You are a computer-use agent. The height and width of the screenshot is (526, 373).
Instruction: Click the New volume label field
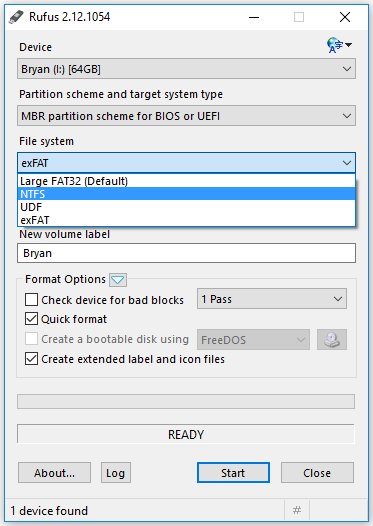point(186,253)
